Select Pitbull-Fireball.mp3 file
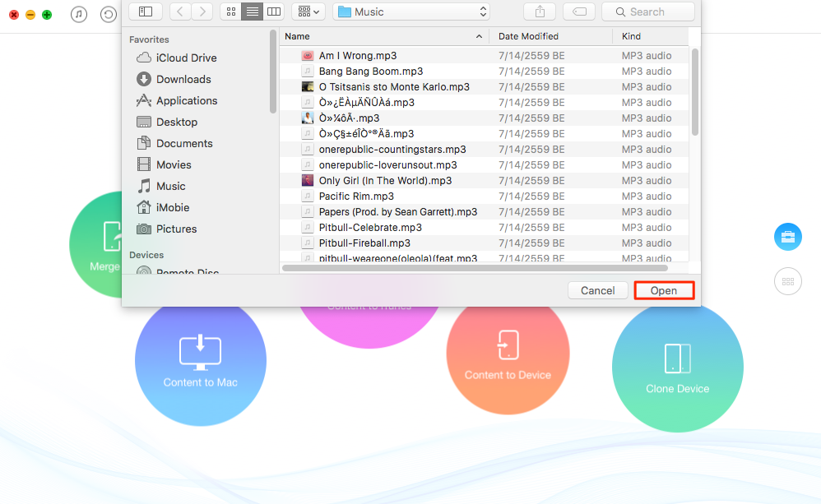The width and height of the screenshot is (821, 504). coord(484,243)
